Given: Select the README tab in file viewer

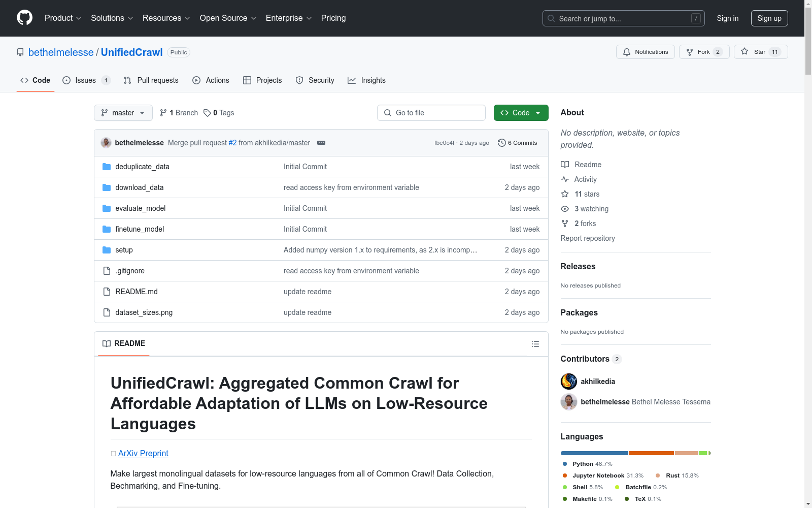Looking at the screenshot, I should [124, 343].
